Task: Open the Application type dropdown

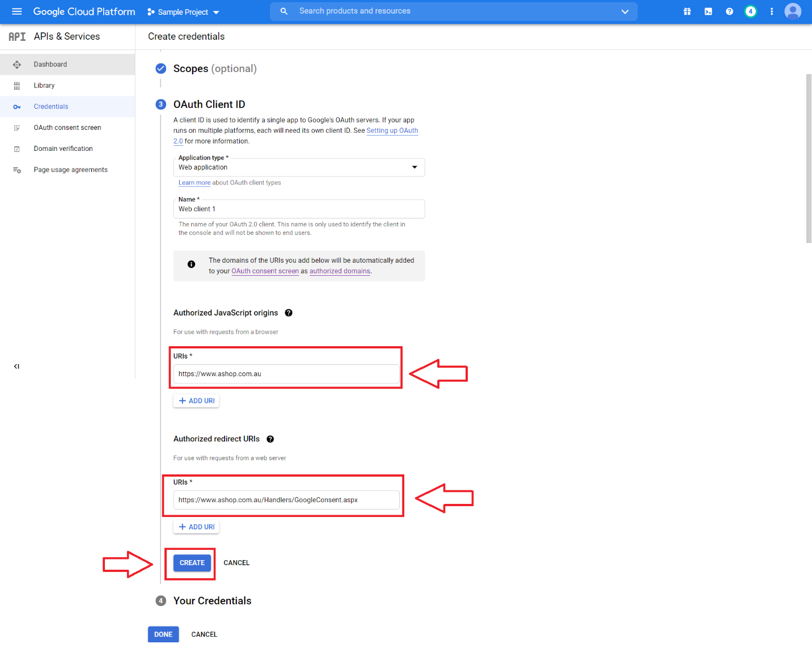Action: click(x=299, y=167)
